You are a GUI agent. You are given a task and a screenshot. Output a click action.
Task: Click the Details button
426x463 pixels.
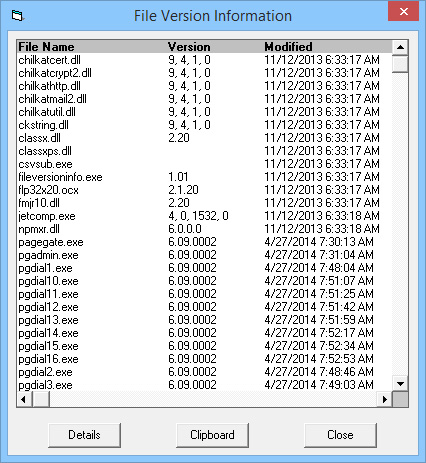click(x=84, y=435)
